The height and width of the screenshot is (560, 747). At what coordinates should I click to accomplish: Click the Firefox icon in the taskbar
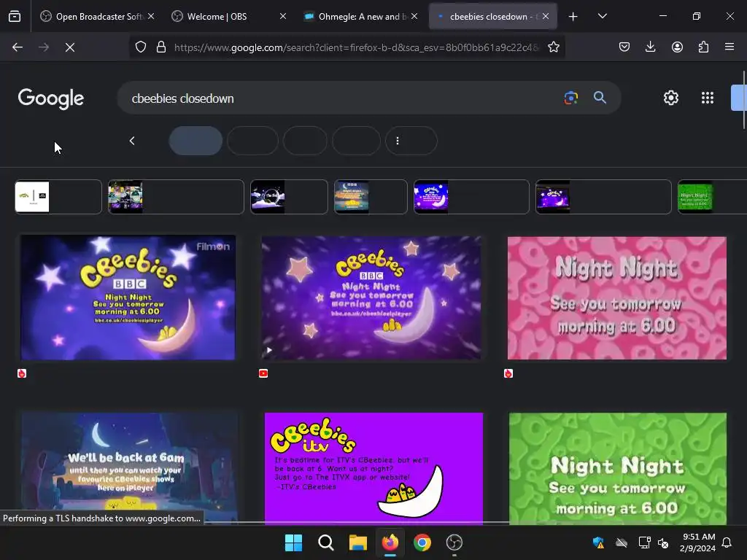click(390, 542)
